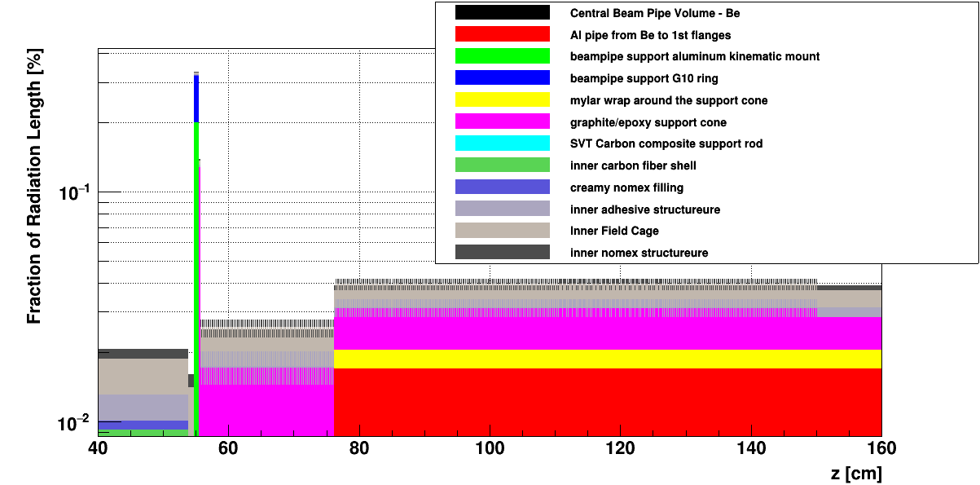Select 'Inner Field Cage' legend label
Screen dimensions: 980x485
(x=615, y=231)
